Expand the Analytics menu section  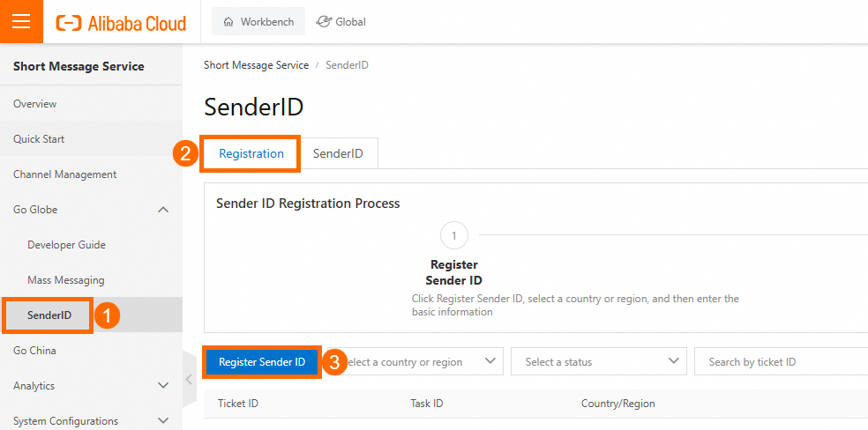coord(163,385)
